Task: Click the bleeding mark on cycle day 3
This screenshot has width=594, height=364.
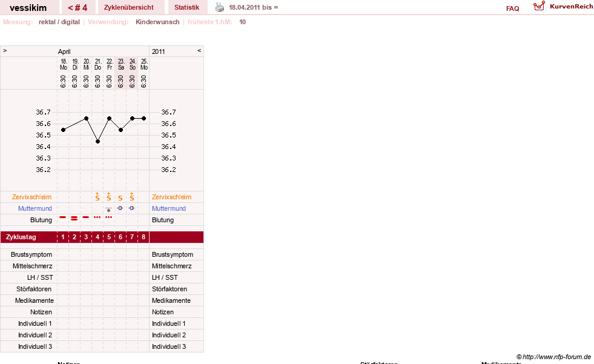Action: [86, 217]
